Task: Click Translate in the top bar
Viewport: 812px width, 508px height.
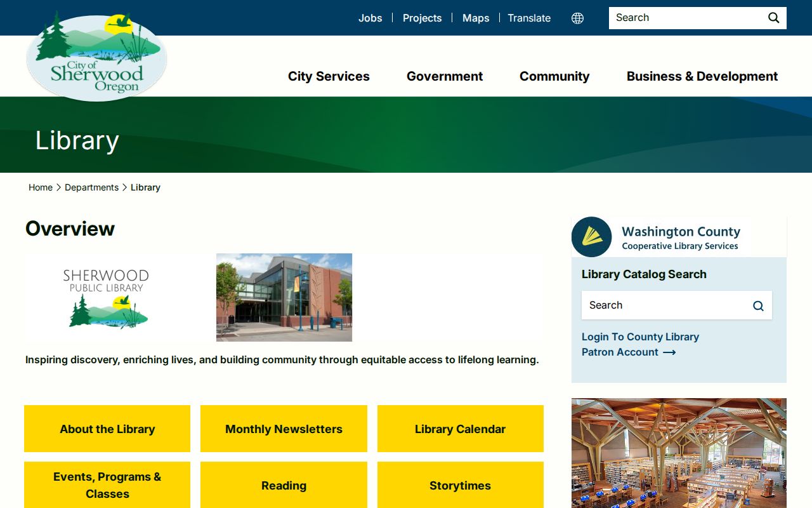Action: pos(529,18)
